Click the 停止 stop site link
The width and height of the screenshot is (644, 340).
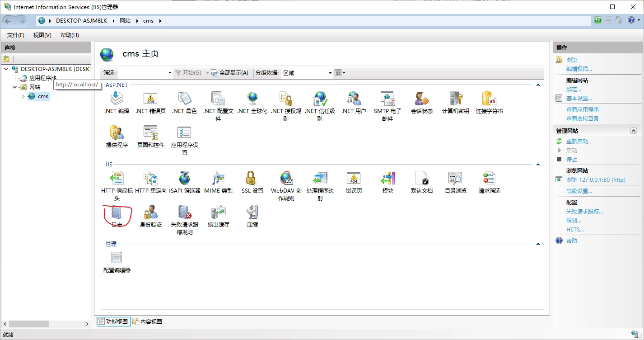(572, 159)
